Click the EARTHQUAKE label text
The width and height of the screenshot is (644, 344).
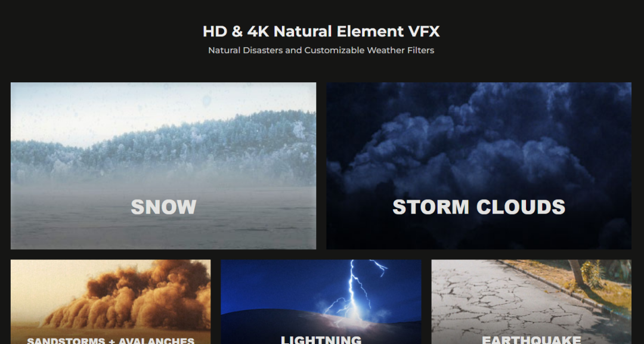coord(531,340)
